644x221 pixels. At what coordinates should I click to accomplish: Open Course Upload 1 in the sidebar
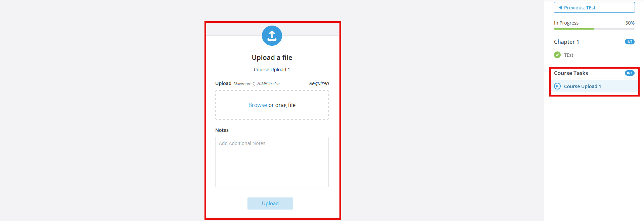click(582, 86)
